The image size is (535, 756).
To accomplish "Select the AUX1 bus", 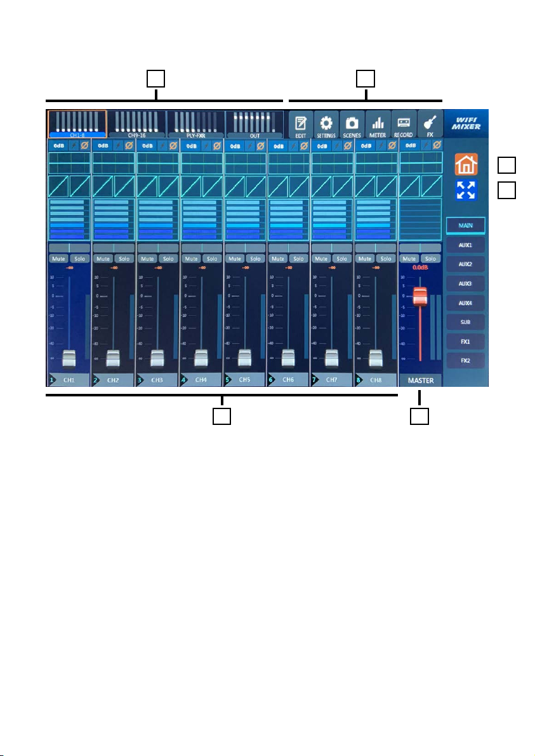I will pos(466,245).
